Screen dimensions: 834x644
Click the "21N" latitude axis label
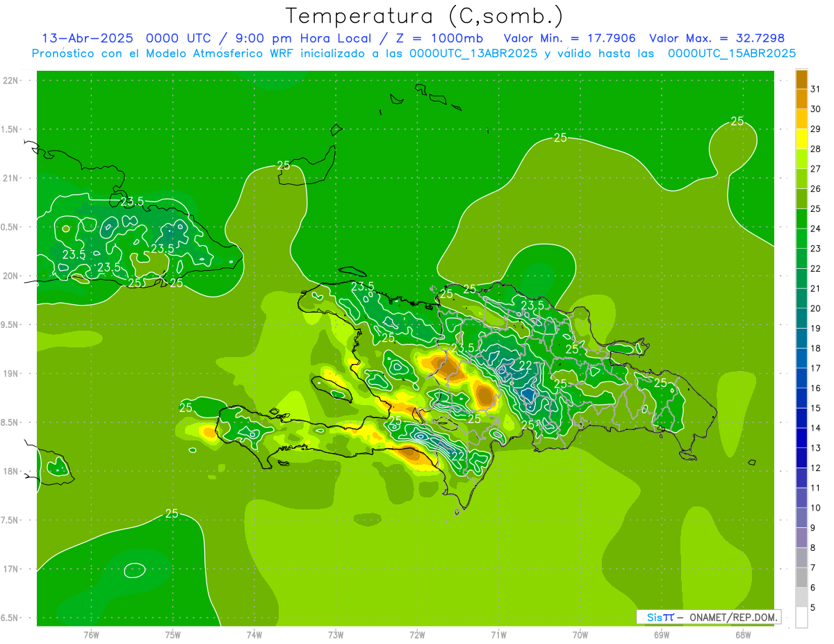[x=12, y=178]
